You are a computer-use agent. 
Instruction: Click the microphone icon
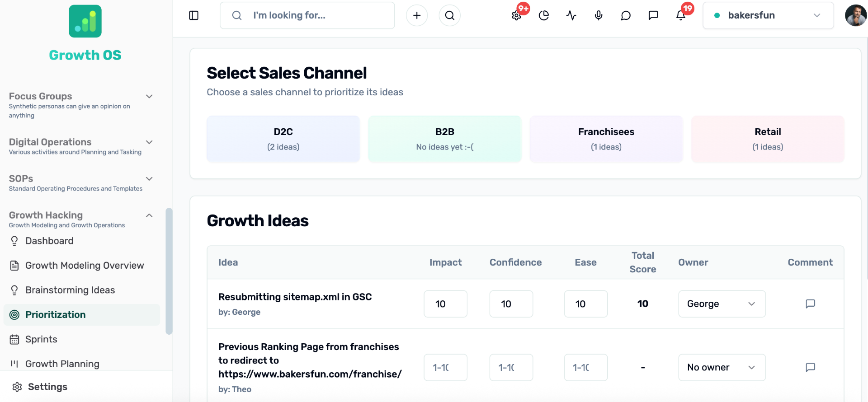coord(599,15)
